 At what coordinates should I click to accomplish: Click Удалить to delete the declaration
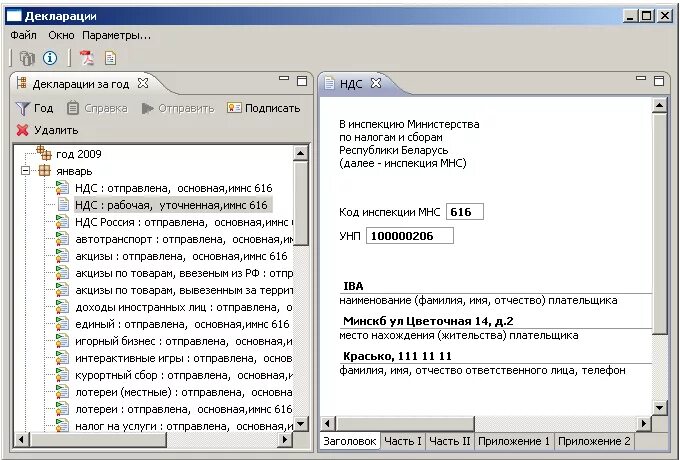click(47, 130)
